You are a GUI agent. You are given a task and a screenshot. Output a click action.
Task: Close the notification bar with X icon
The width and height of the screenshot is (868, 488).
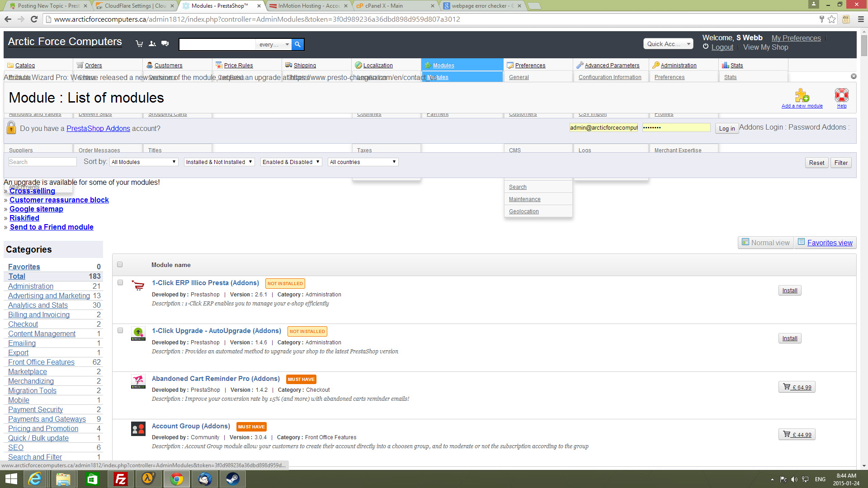854,76
